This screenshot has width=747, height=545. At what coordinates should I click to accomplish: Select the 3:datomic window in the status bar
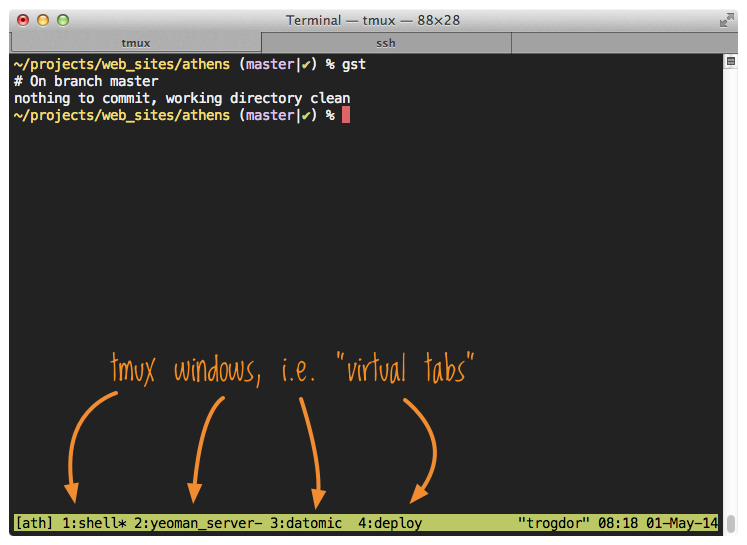coord(306,523)
